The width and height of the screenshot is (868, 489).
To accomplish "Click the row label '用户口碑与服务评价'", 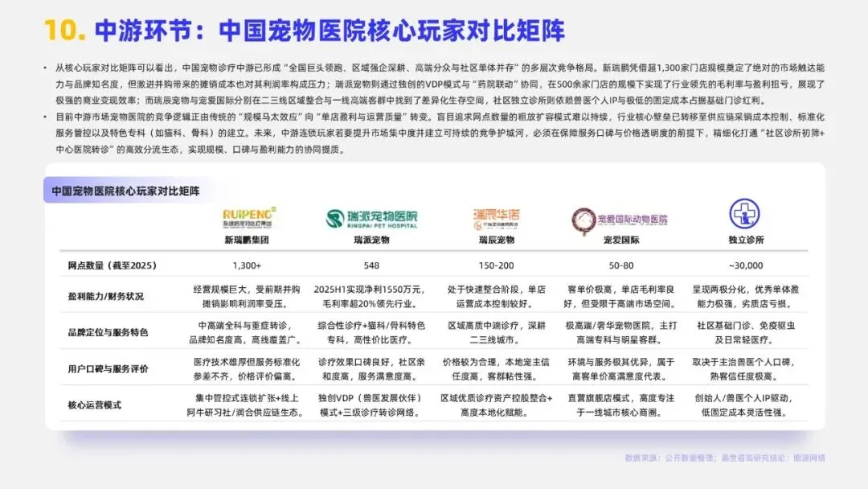I will [x=108, y=369].
